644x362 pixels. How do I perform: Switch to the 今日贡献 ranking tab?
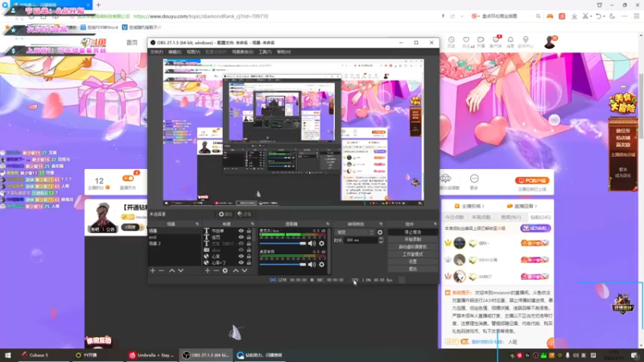point(454,217)
